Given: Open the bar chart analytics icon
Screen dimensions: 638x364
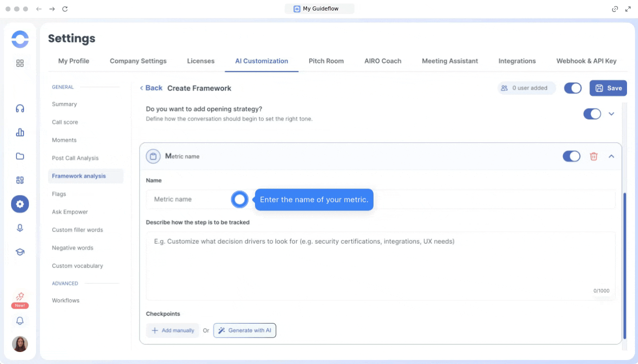Looking at the screenshot, I should pos(20,132).
